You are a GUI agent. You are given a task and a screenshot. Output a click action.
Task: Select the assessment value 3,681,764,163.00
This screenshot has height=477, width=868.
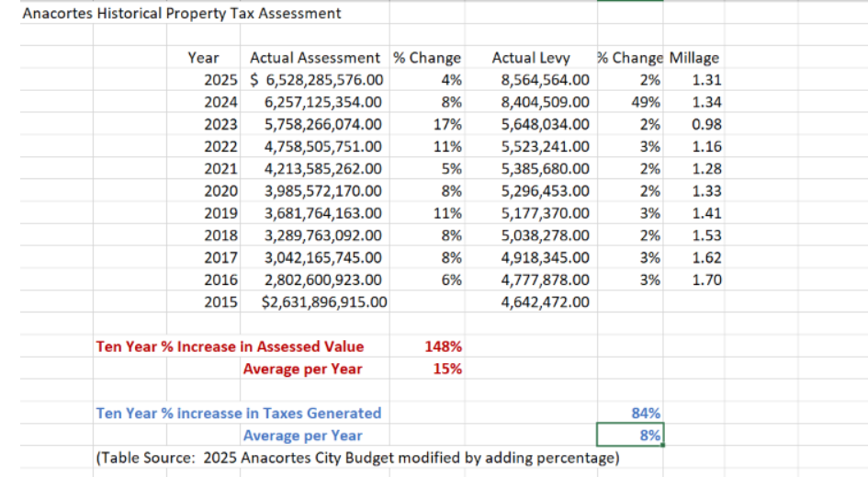coord(322,212)
